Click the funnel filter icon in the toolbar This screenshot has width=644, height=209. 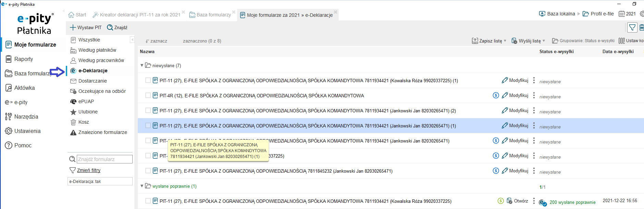pos(632,27)
